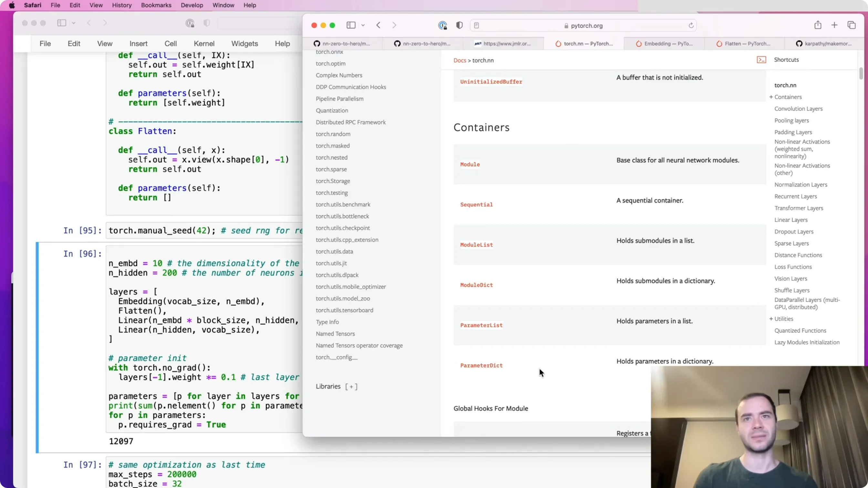Switch to the karpathy/makemore tab

click(x=824, y=44)
